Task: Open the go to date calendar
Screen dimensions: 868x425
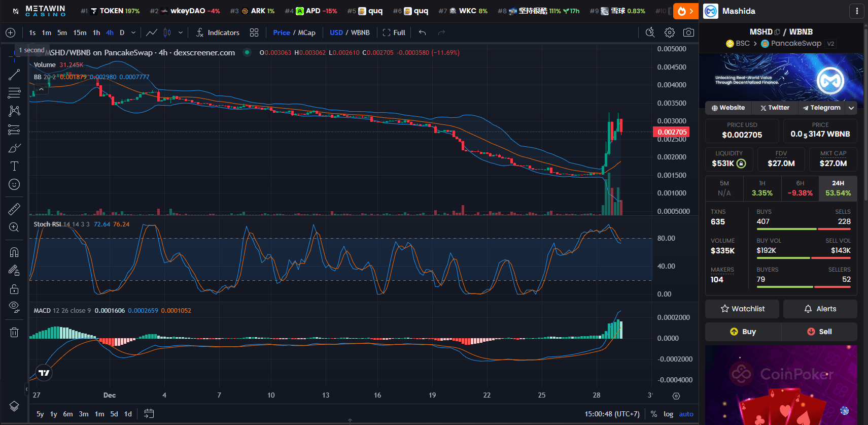Action: point(149,414)
